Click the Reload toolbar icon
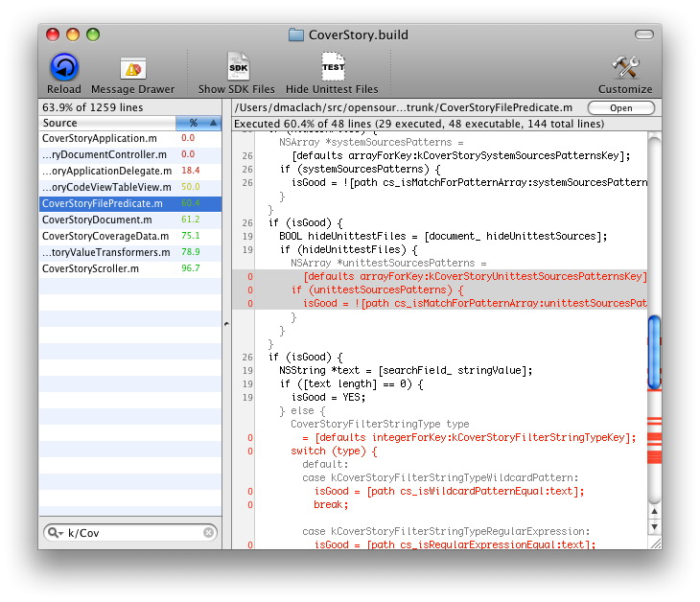The height and width of the screenshot is (602, 700). (64, 67)
